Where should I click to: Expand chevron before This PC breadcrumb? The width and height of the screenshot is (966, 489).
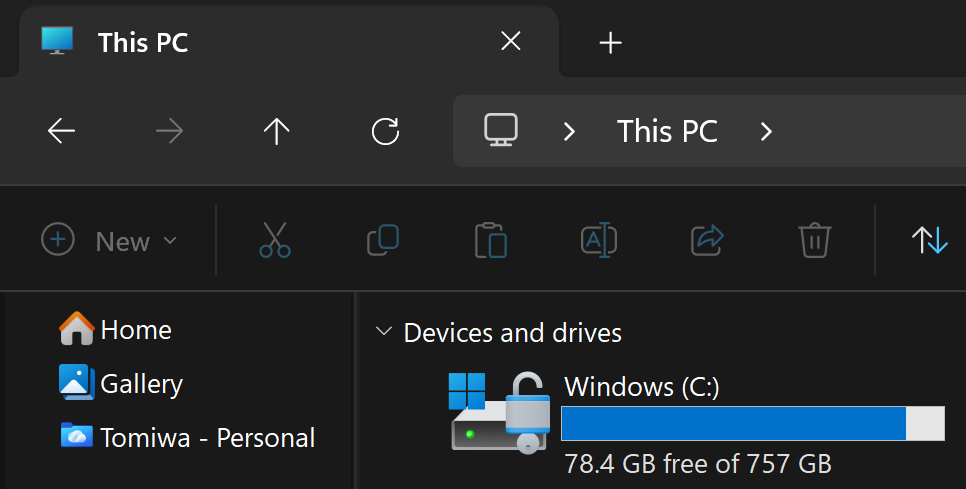[x=569, y=131]
